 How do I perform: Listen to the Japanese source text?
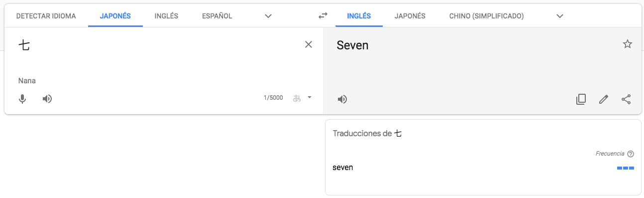[x=47, y=99]
